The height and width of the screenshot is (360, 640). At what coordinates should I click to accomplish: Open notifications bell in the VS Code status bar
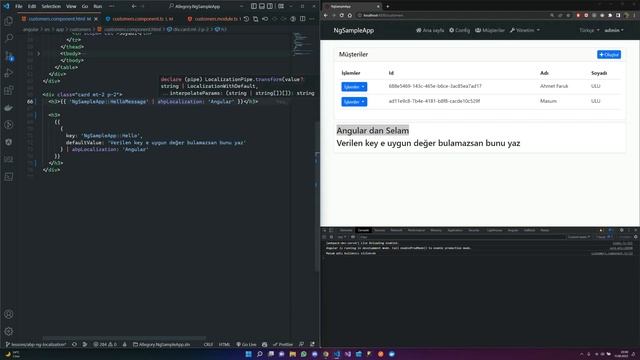click(312, 344)
